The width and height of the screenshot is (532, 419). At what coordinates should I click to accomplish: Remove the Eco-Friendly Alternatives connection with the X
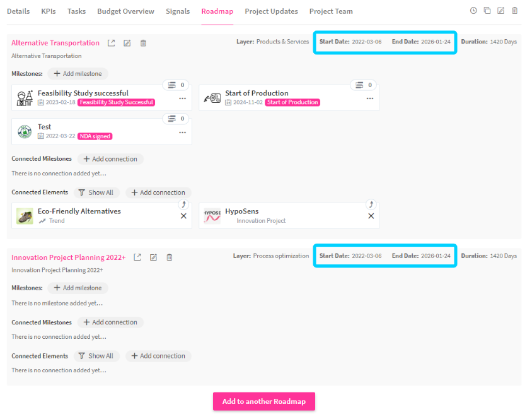[183, 216]
